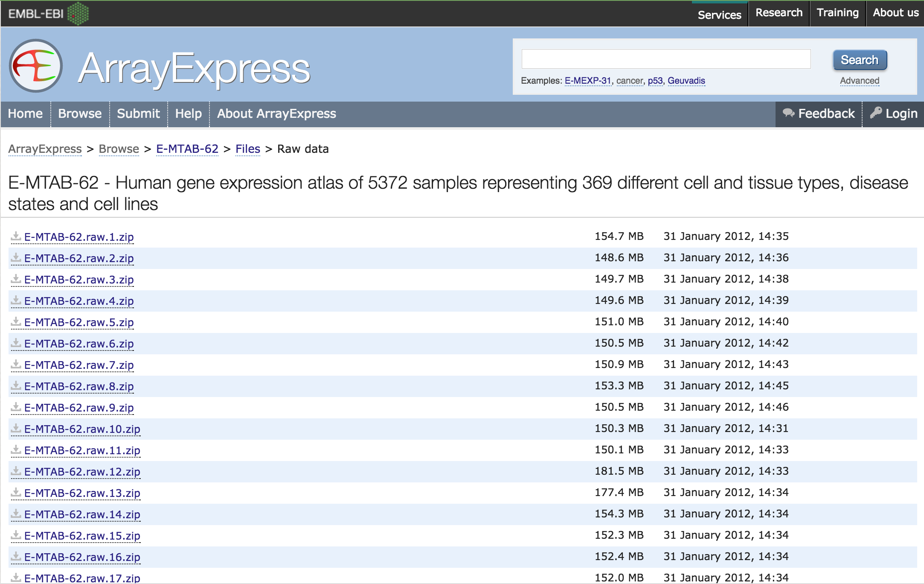Image resolution: width=924 pixels, height=584 pixels.
Task: Click ArrayExpress in the breadcrumb
Action: [x=45, y=149]
